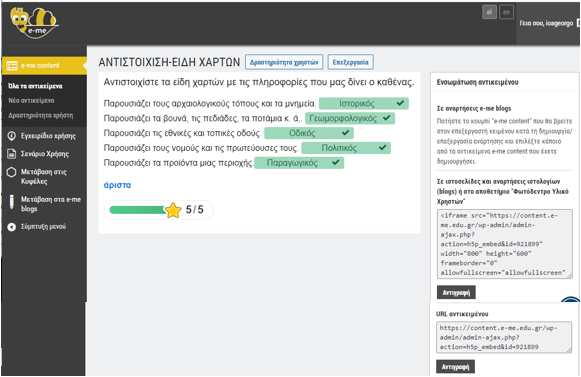Open the Παραγωγικός answer box
Viewport: 581px width, 377px height.
point(299,163)
